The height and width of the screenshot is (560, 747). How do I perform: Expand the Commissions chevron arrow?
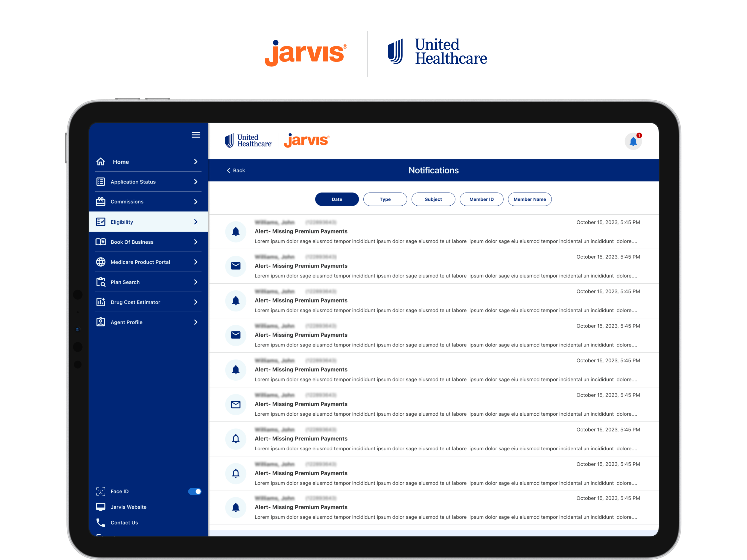tap(195, 202)
